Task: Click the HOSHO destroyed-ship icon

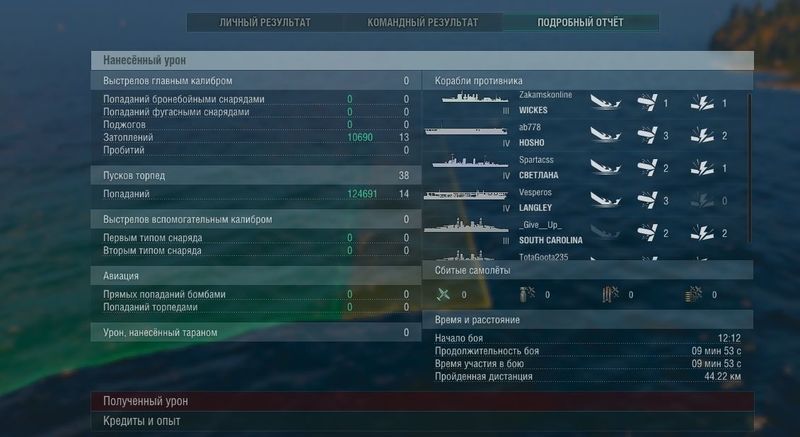Action: tap(606, 135)
